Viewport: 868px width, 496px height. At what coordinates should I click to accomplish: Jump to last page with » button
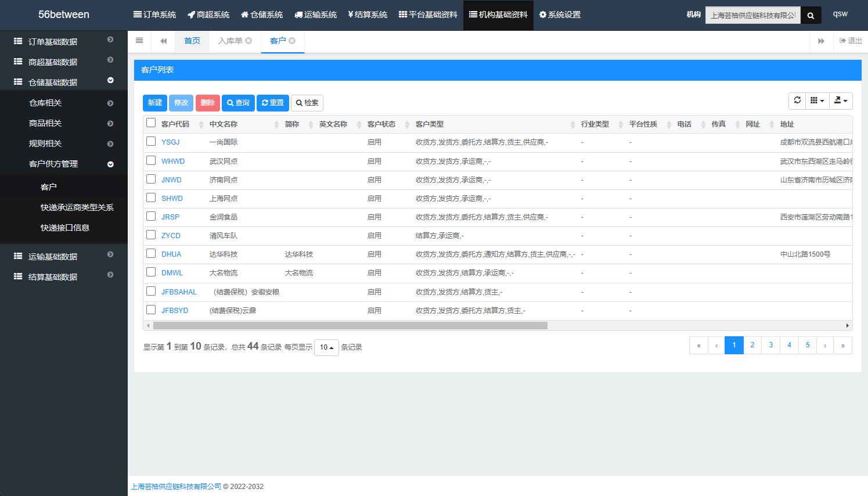pyautogui.click(x=842, y=345)
